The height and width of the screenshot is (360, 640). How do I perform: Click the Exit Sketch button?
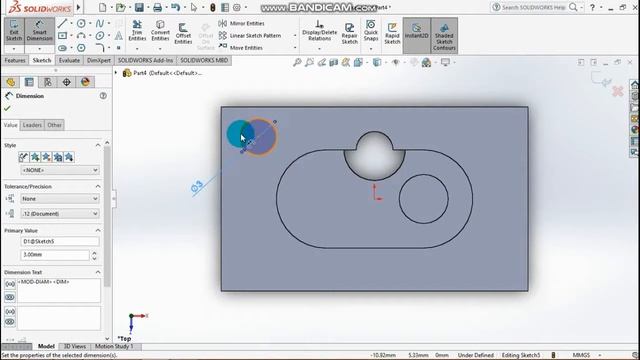(x=14, y=31)
